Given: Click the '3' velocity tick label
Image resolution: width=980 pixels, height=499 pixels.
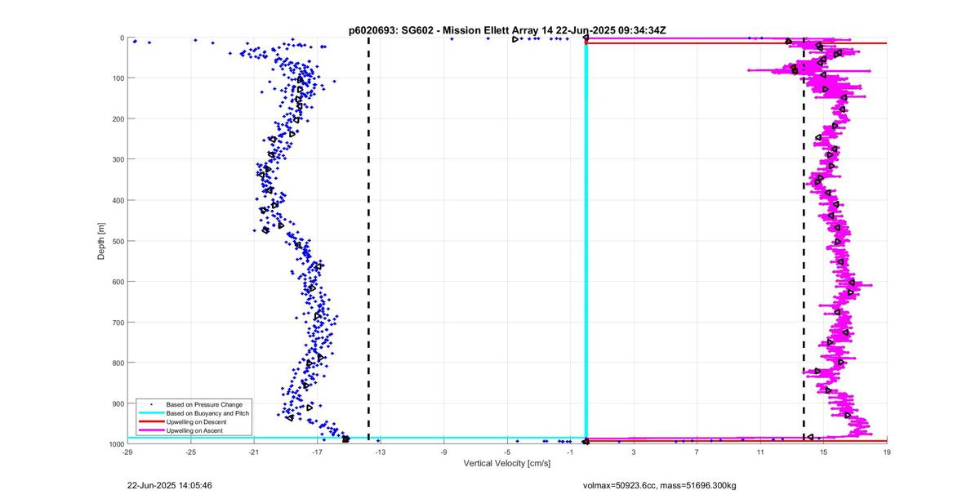Looking at the screenshot, I should tap(634, 452).
